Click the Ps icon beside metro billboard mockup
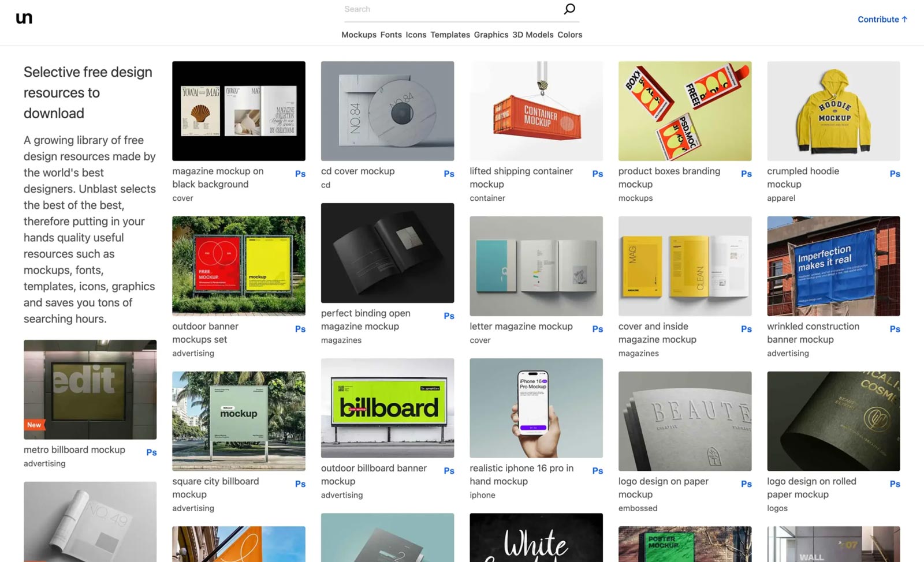Image resolution: width=924 pixels, height=562 pixels. point(151,452)
